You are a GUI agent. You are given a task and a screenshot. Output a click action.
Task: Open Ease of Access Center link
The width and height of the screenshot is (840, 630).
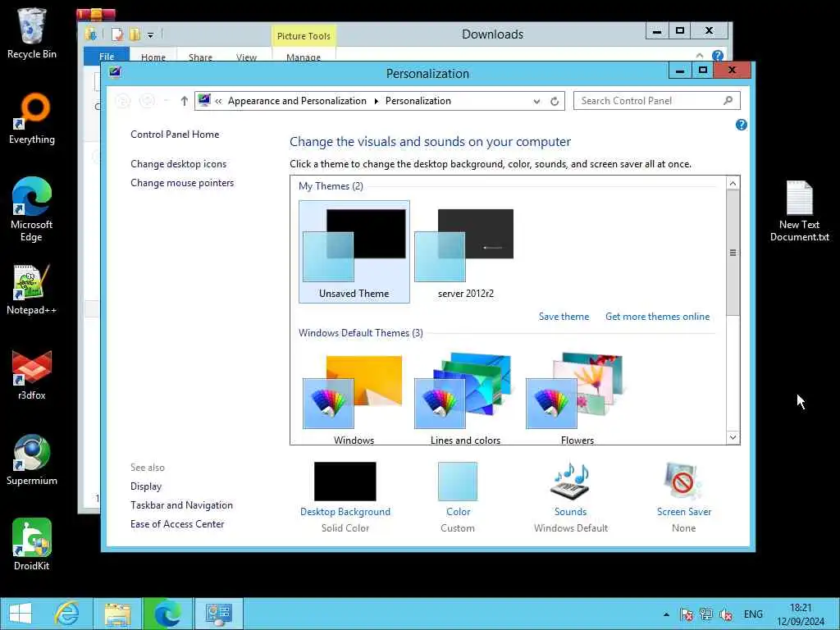177,524
